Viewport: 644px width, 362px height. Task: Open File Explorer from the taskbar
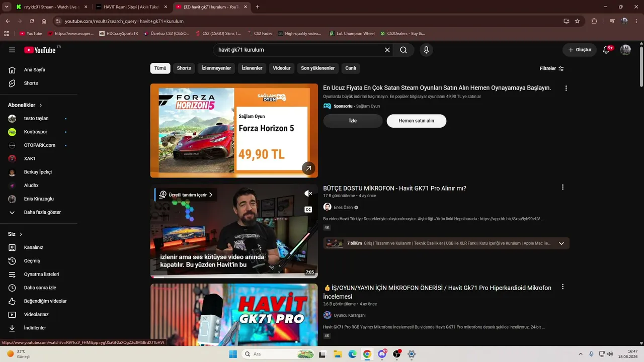[x=338, y=354]
